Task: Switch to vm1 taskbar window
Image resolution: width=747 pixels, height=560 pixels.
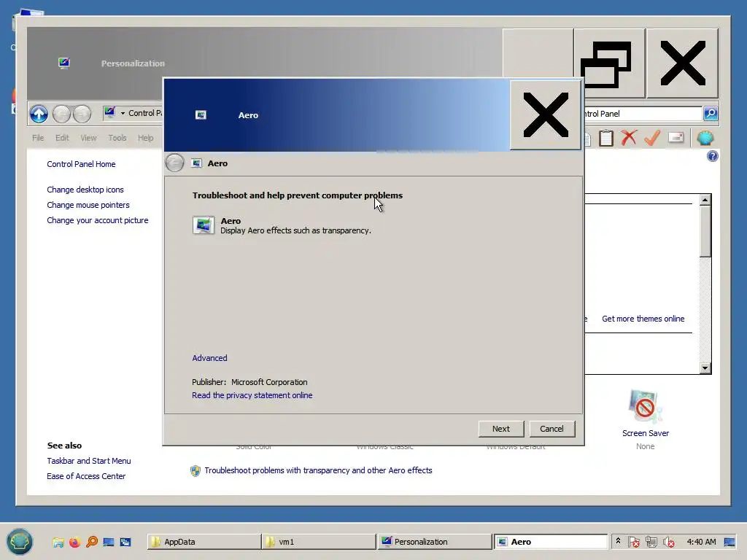Action: (x=320, y=542)
